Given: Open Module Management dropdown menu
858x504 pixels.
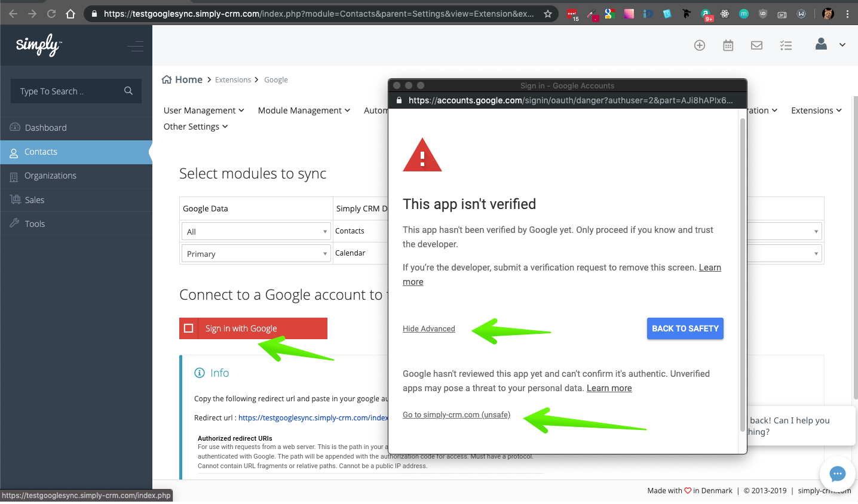Looking at the screenshot, I should click(x=304, y=110).
